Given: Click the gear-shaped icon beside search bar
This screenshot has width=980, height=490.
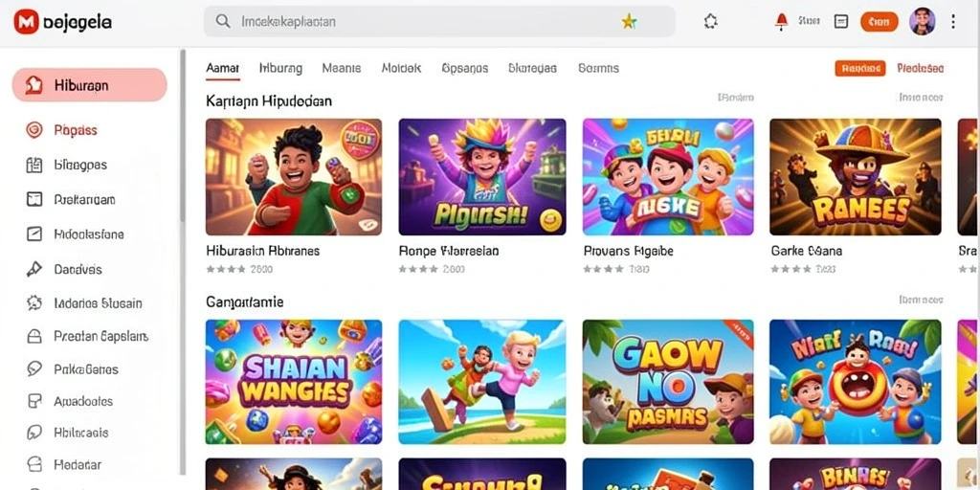Looking at the screenshot, I should (710, 22).
